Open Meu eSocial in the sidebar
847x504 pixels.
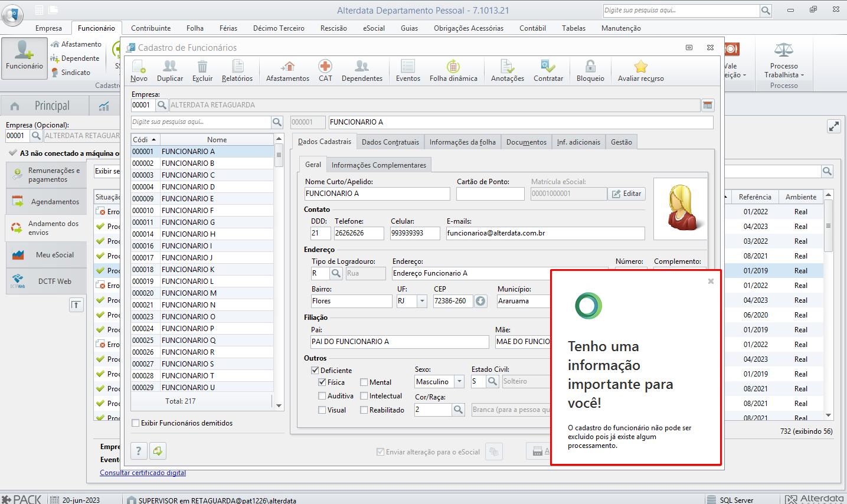click(x=47, y=255)
